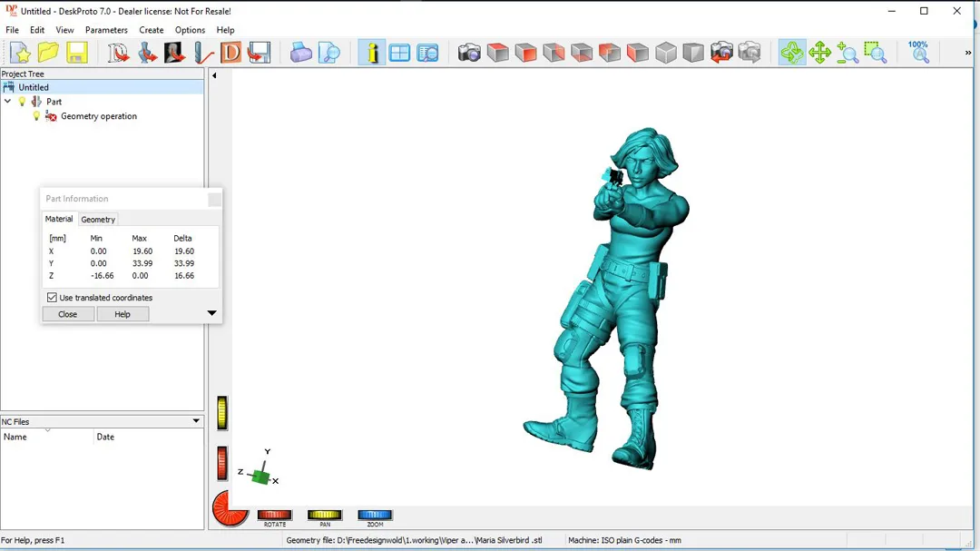
Task: Calculate toolpaths with the cutter icon
Action: tap(202, 53)
